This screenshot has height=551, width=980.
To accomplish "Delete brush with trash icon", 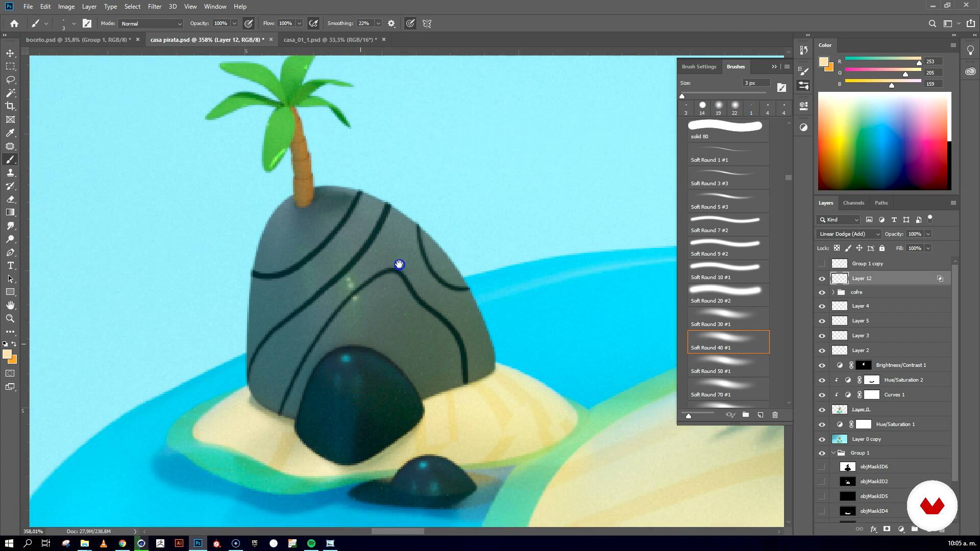I will click(x=775, y=415).
